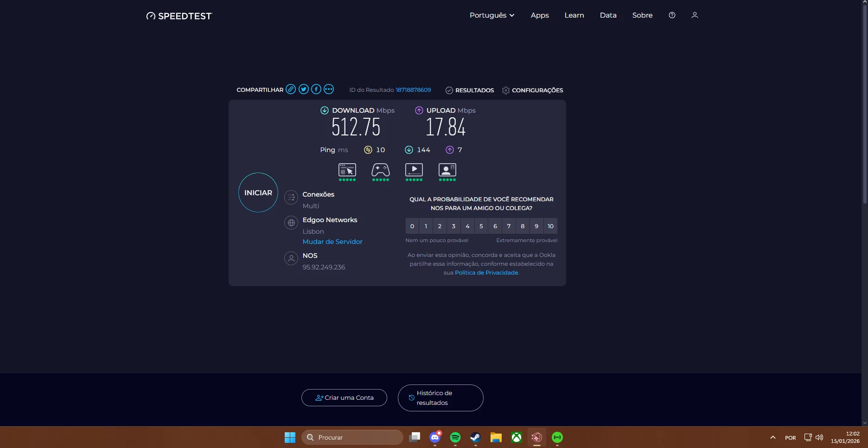Image resolution: width=868 pixels, height=448 pixels.
Task: Open the Sobre menu
Action: tap(642, 15)
